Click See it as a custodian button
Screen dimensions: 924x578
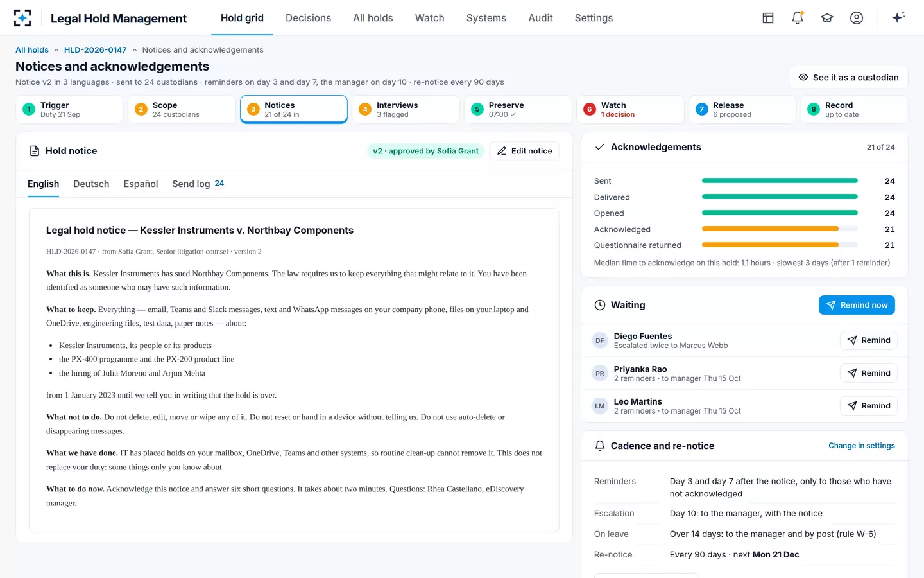(848, 77)
